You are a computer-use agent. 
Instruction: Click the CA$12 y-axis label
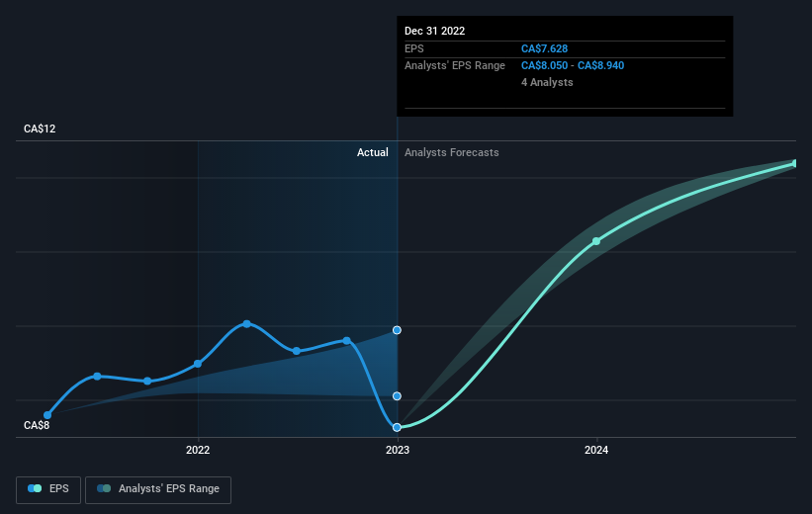click(x=40, y=128)
